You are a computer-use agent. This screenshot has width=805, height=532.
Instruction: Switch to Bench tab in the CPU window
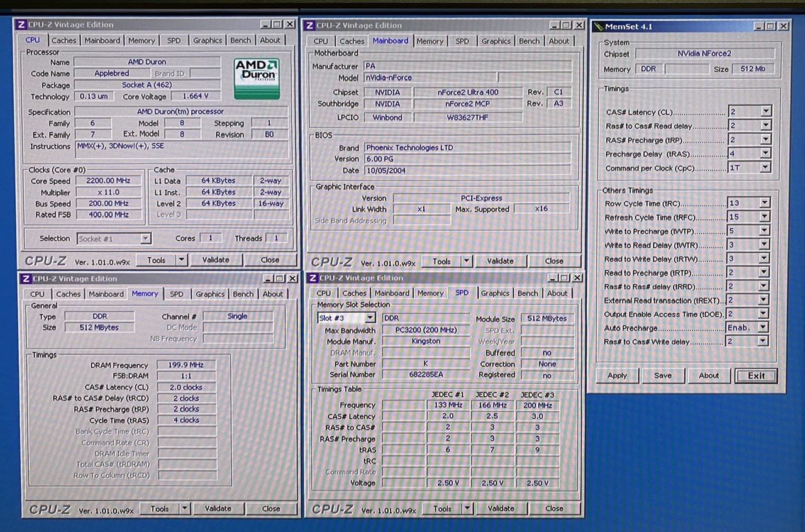pyautogui.click(x=240, y=40)
